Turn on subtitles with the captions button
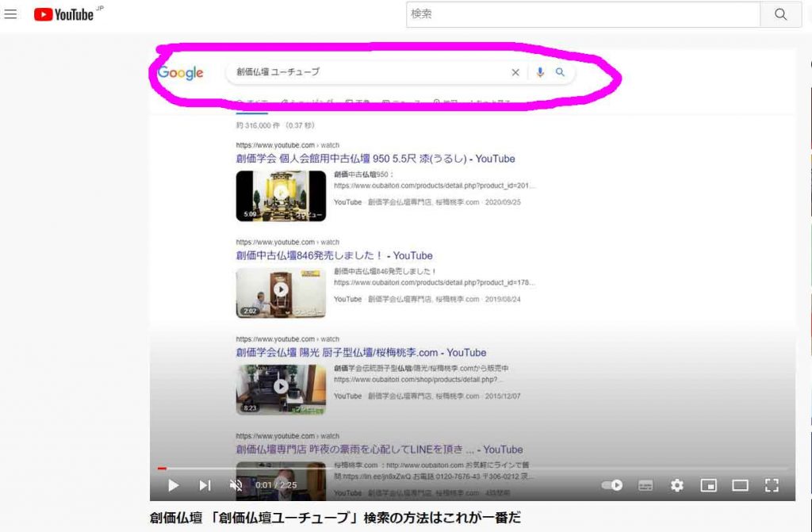Viewport: 812px width, 532px height. pyautogui.click(x=645, y=485)
